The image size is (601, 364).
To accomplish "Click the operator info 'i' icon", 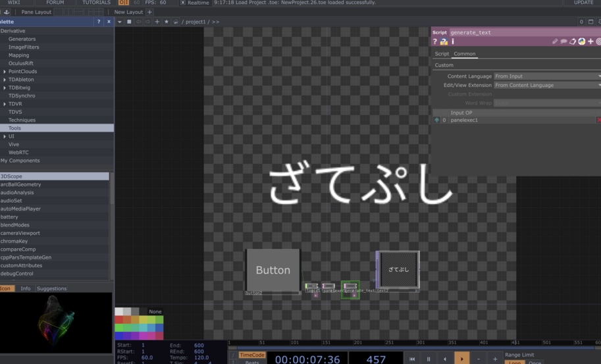I will pyautogui.click(x=452, y=41).
